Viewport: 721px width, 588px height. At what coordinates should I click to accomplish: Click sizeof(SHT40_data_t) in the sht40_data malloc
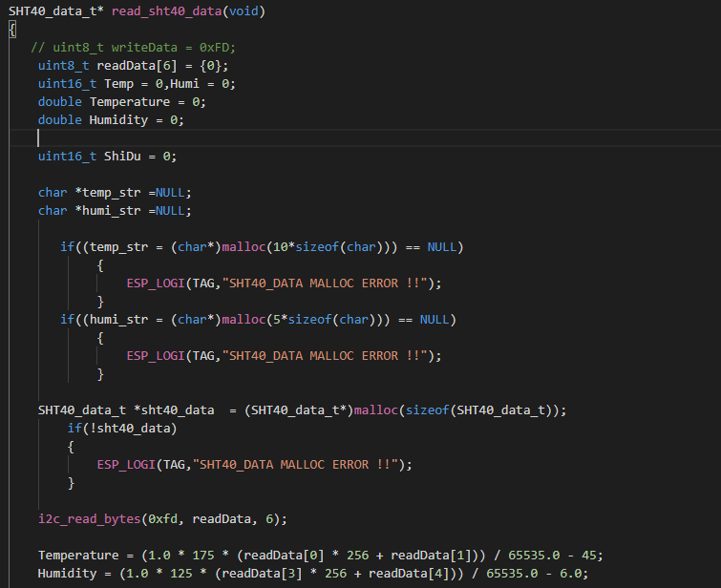[478, 410]
